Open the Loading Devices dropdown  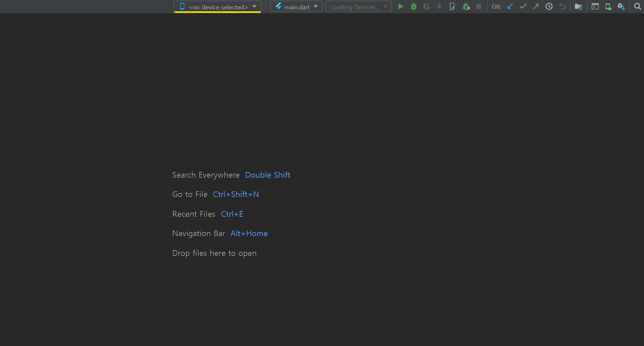click(359, 7)
